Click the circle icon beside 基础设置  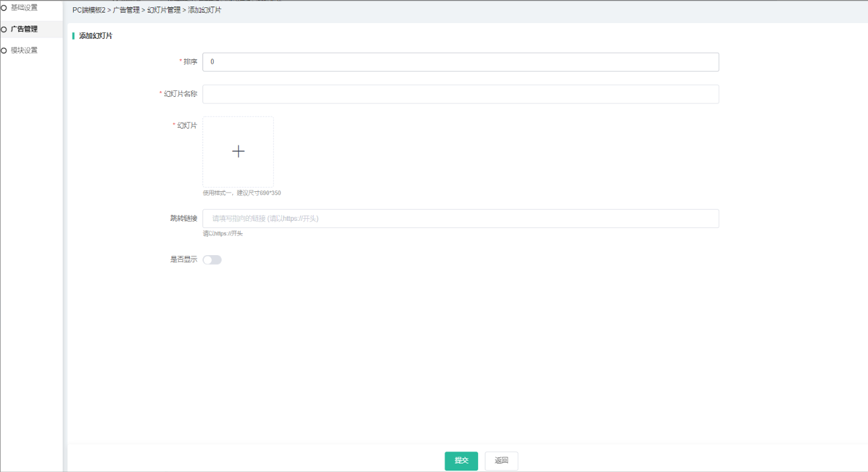pos(4,8)
